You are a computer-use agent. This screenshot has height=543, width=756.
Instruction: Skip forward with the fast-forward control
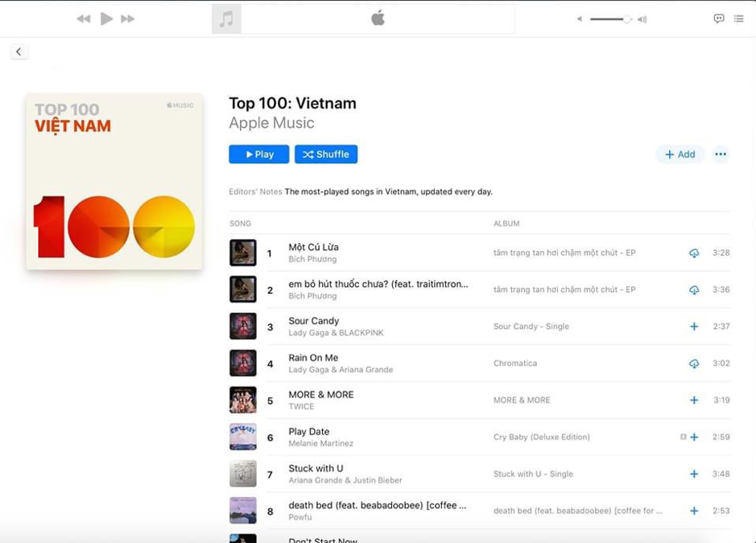click(x=127, y=18)
